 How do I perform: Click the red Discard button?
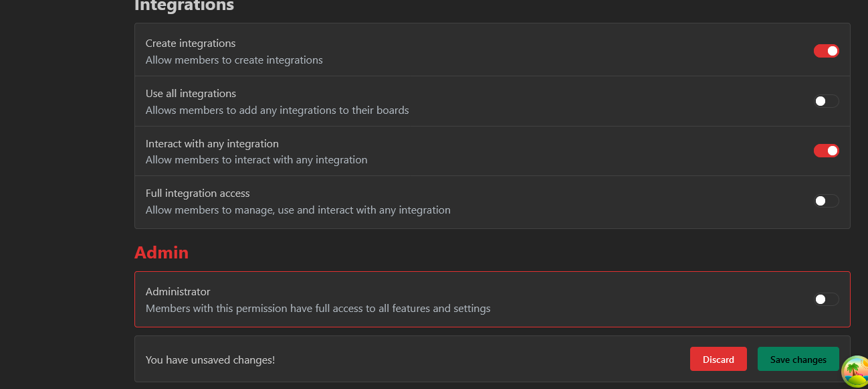[x=718, y=360]
